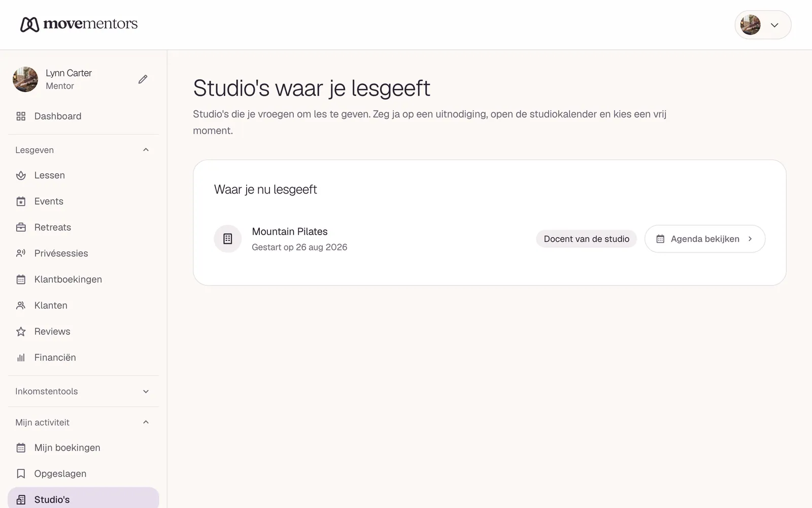Go to Lessen in the sidebar

pyautogui.click(x=83, y=175)
